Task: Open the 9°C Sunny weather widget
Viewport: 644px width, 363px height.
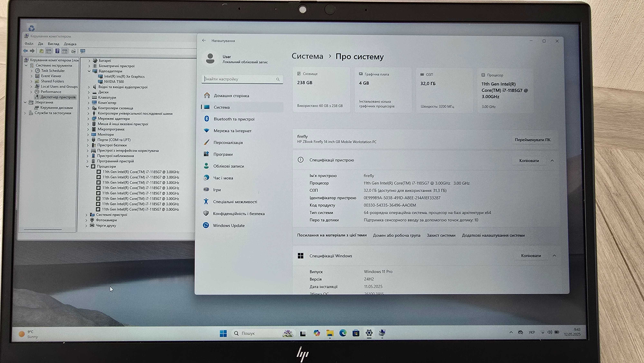Action: 28,334
